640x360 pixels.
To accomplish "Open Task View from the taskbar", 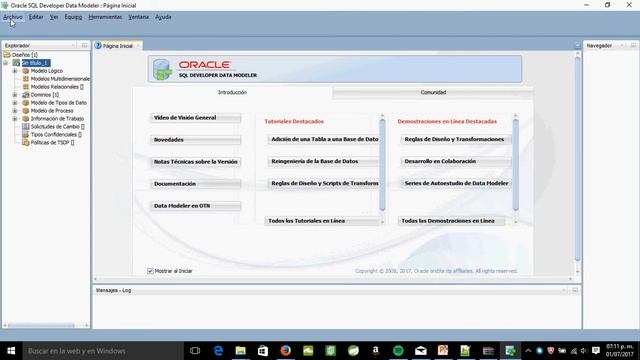I will (x=195, y=351).
